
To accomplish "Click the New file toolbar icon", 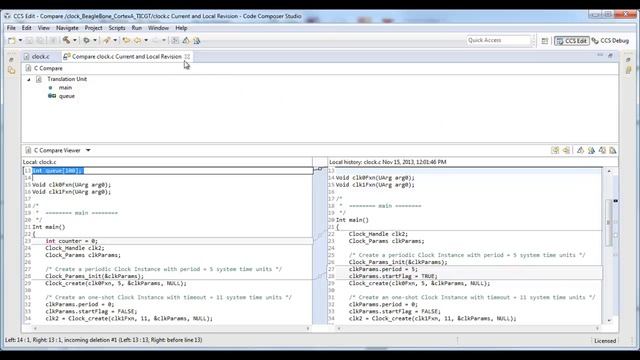I will point(12,40).
